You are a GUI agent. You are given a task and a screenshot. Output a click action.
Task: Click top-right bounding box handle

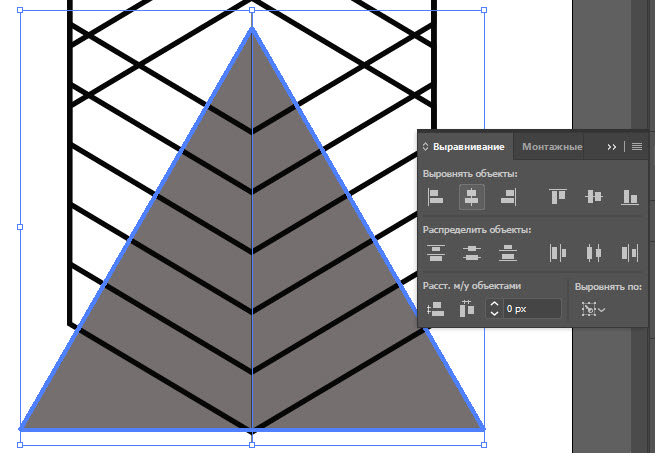(x=484, y=10)
